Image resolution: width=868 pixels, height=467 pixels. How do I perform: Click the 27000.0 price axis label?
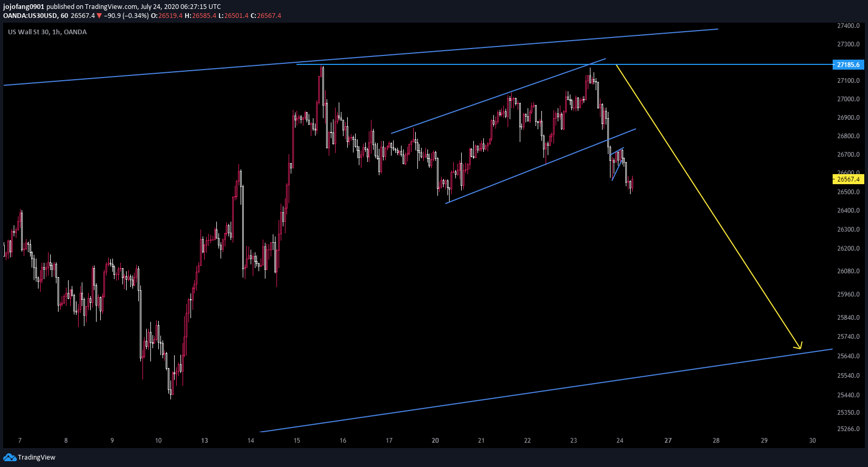click(848, 99)
